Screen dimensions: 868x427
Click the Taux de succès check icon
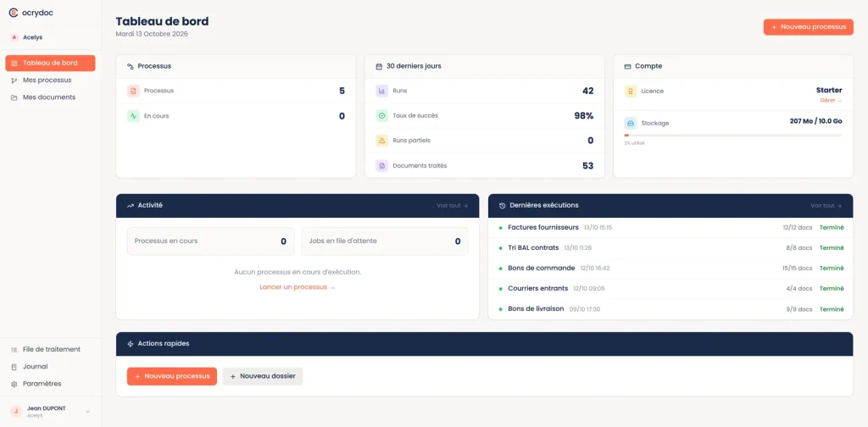[381, 115]
